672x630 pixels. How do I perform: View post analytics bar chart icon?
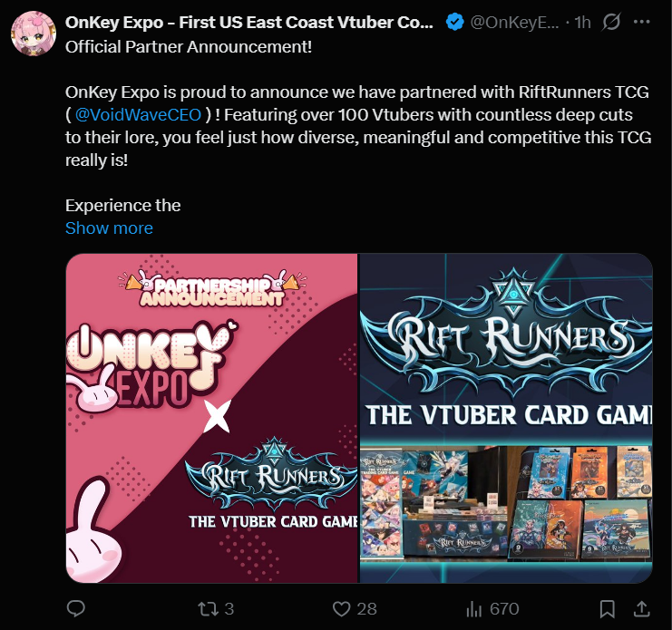click(474, 608)
